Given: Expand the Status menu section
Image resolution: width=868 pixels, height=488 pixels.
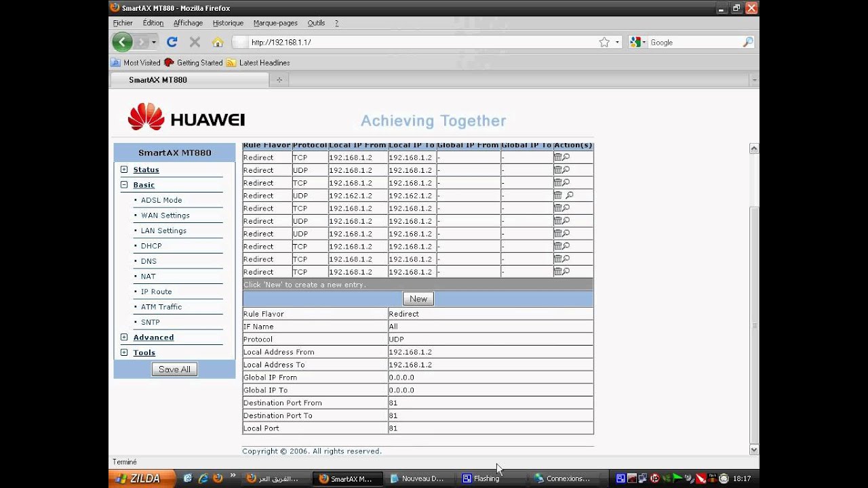Looking at the screenshot, I should [x=124, y=169].
